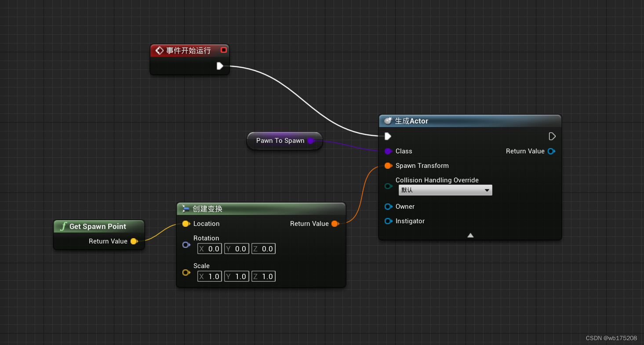This screenshot has height=345, width=644.
Task: Click the Owner input pin on 生成Actor
Action: pos(388,207)
